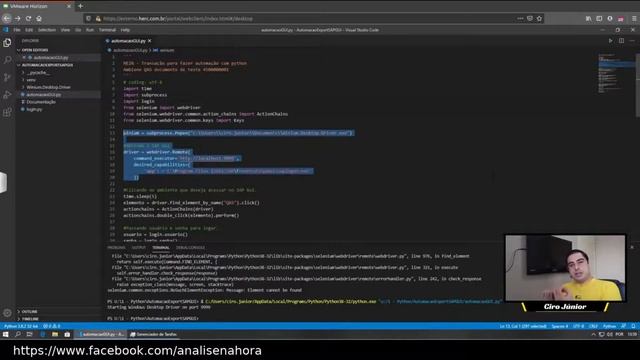
Task: Open the Manage gear in activity bar
Action: pyautogui.click(x=7, y=313)
